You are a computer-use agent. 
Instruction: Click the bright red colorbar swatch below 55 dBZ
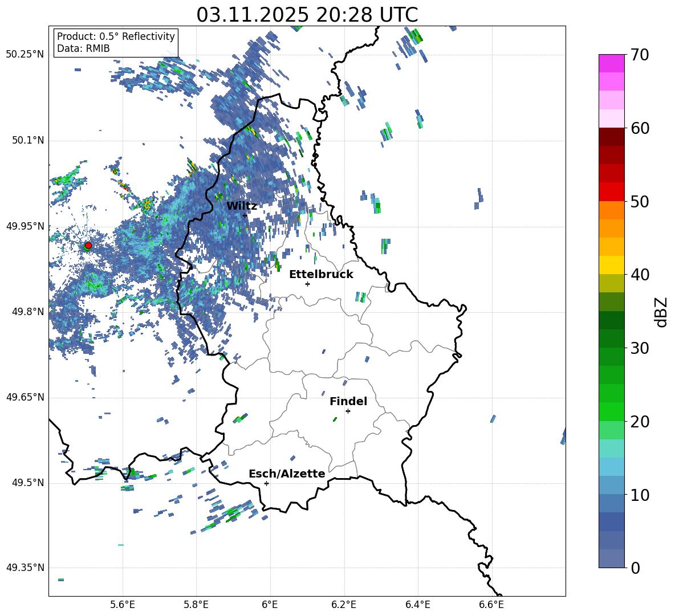pyautogui.click(x=611, y=192)
